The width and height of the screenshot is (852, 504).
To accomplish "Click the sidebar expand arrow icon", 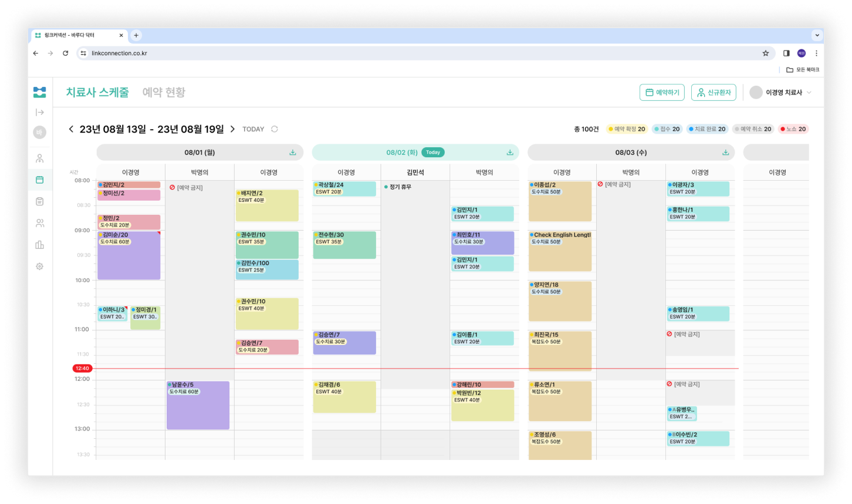I will pos(39,112).
